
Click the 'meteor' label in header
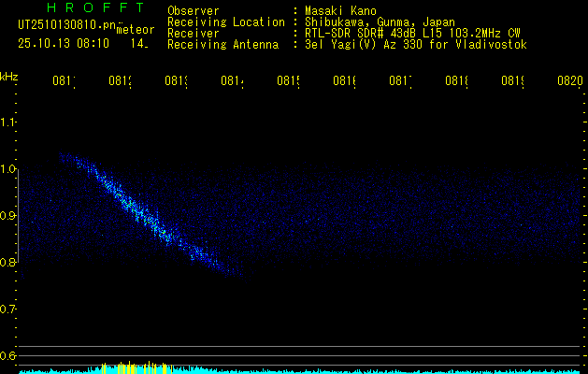point(136,30)
